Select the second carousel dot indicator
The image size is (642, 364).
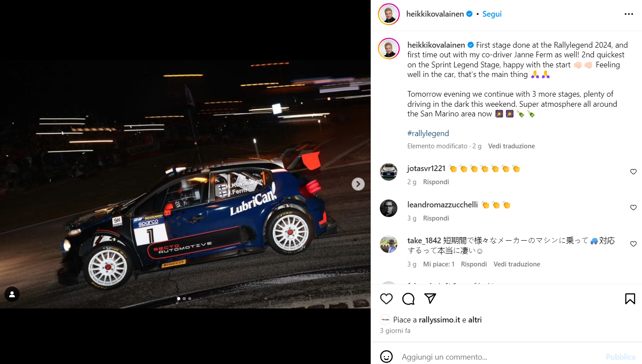tap(184, 298)
